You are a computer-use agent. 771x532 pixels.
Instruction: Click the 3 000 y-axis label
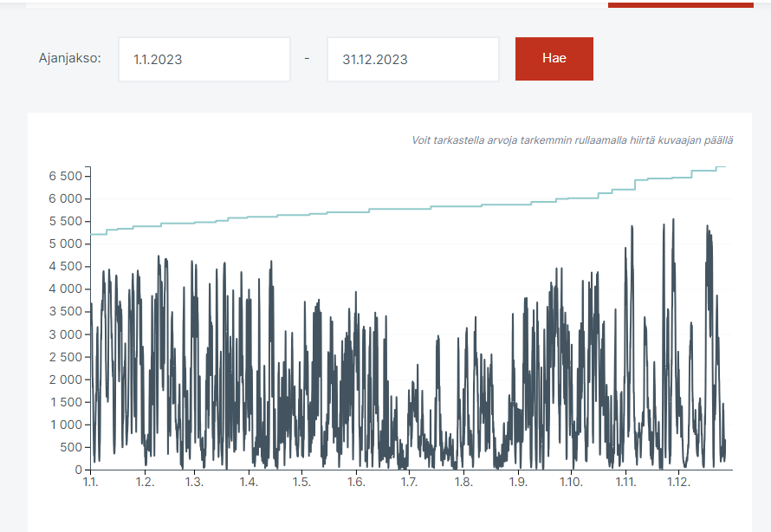point(65,334)
